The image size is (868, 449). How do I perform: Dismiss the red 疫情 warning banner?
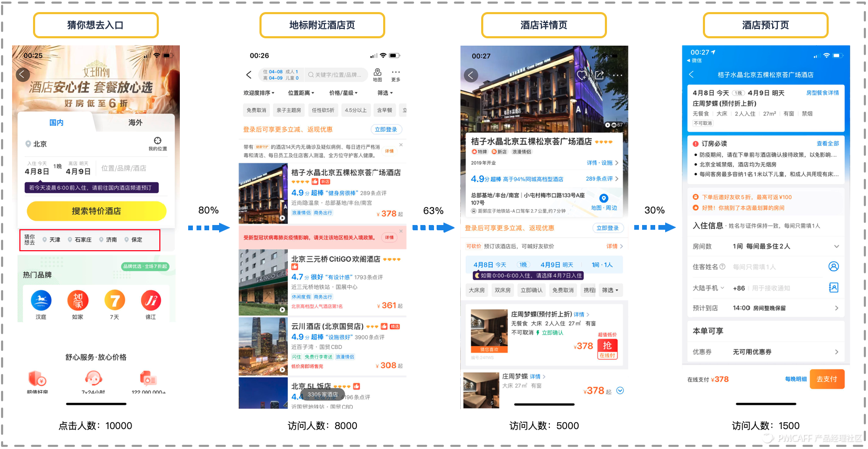click(x=401, y=231)
